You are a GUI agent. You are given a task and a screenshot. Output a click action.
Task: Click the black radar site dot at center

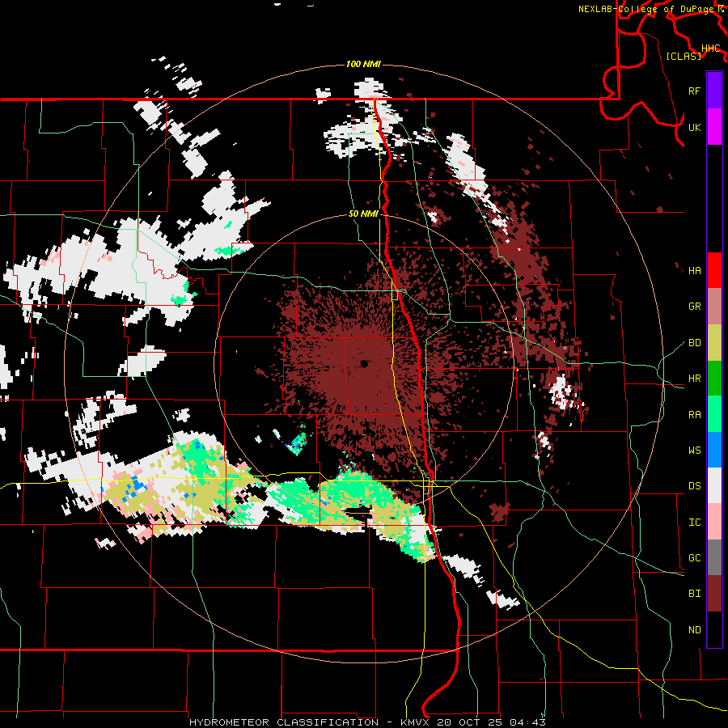pos(365,364)
